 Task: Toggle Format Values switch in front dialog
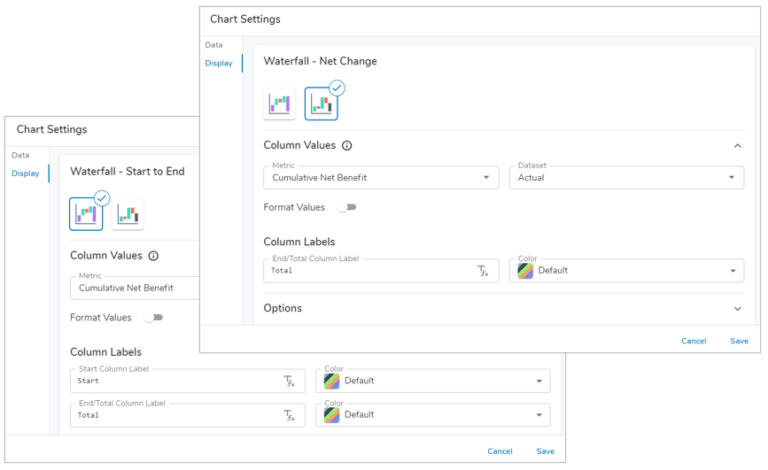click(347, 207)
